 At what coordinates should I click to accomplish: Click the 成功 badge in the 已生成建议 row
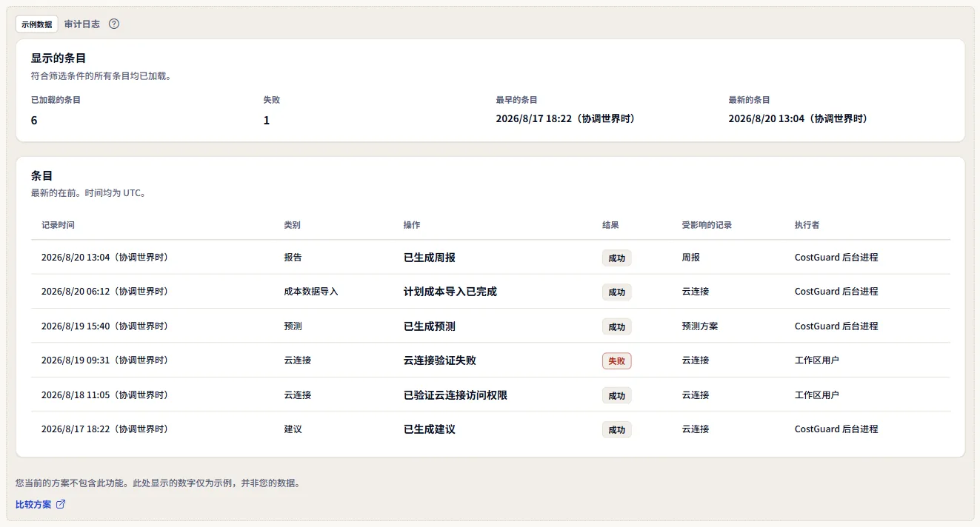616,429
